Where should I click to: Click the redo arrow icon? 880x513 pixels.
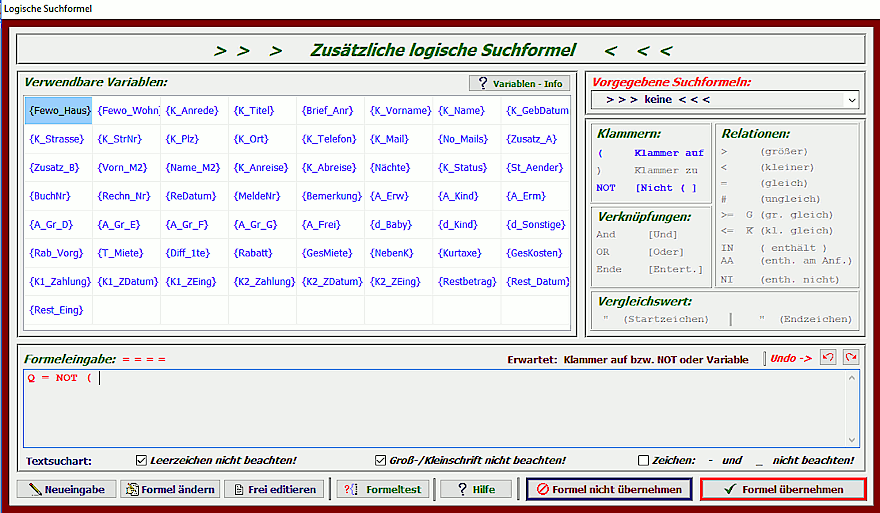(x=850, y=357)
